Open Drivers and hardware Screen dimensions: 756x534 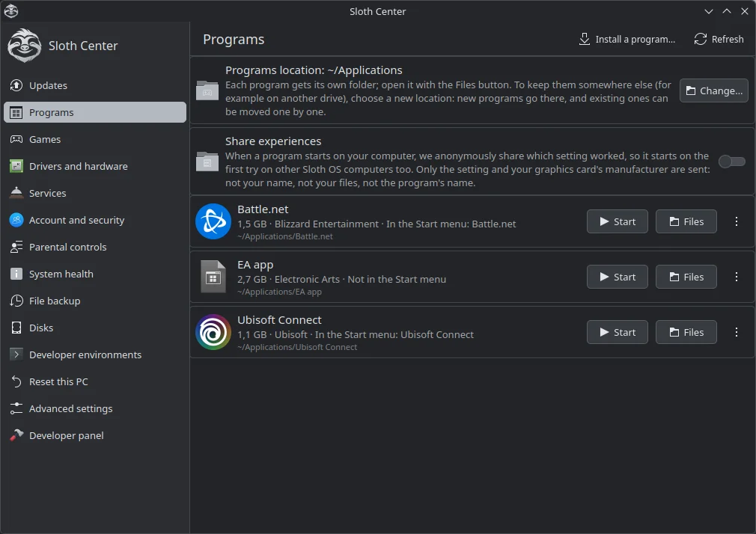[x=95, y=166]
